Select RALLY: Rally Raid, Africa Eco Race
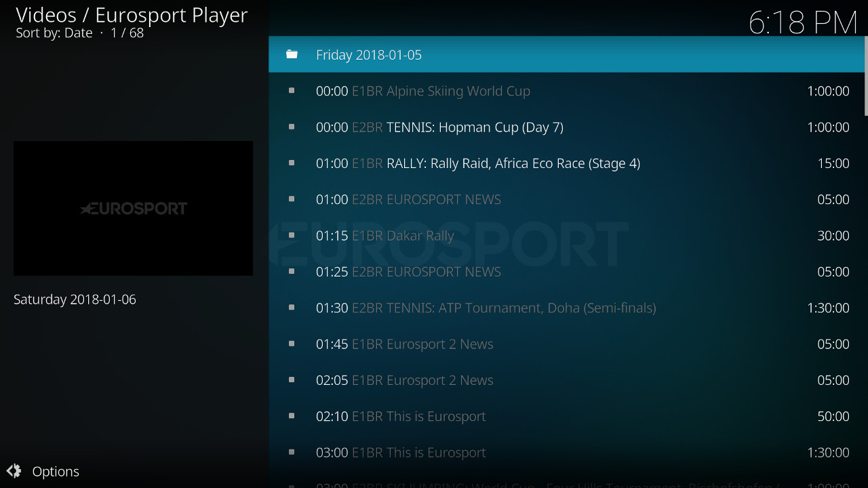 pyautogui.click(x=513, y=163)
